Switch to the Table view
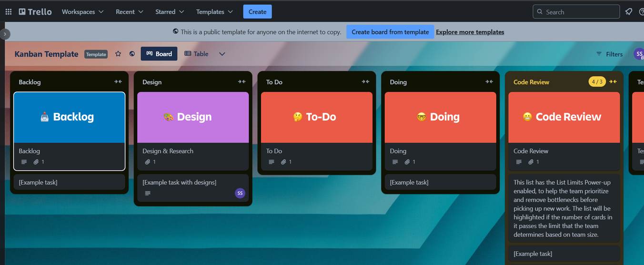The width and height of the screenshot is (644, 265). click(196, 54)
